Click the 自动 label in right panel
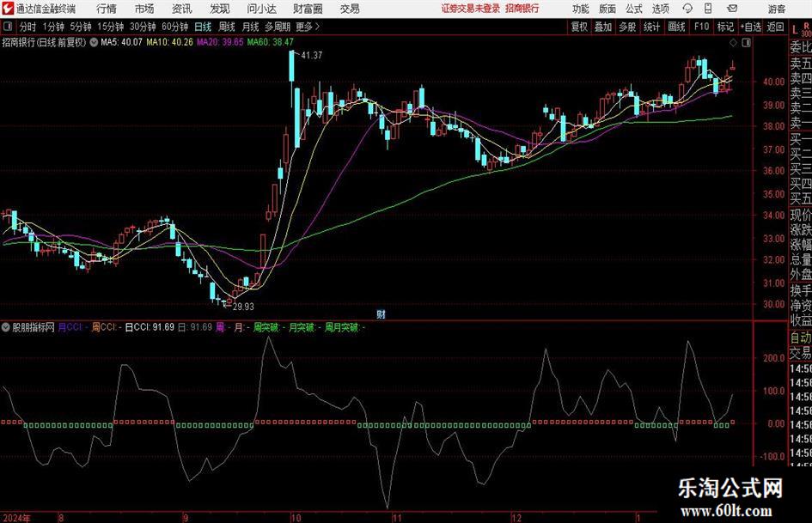 click(x=801, y=338)
